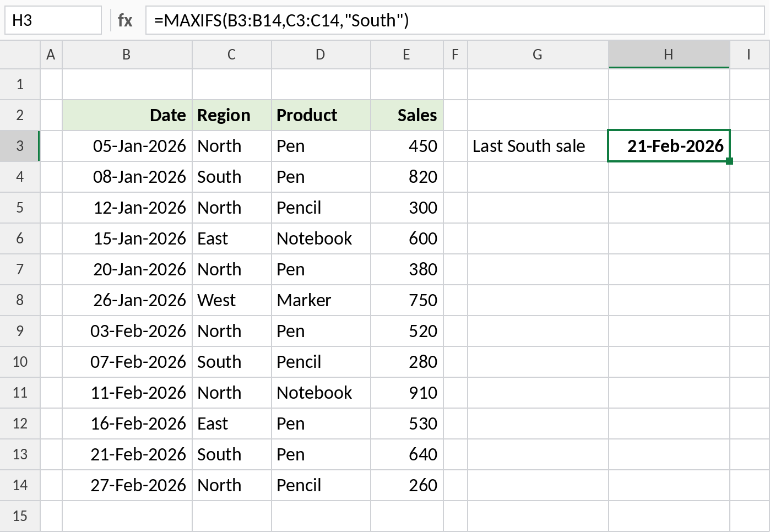Select the cell with 05-Jan-2026
Image resolution: width=770 pixels, height=532 pixels.
click(x=127, y=146)
